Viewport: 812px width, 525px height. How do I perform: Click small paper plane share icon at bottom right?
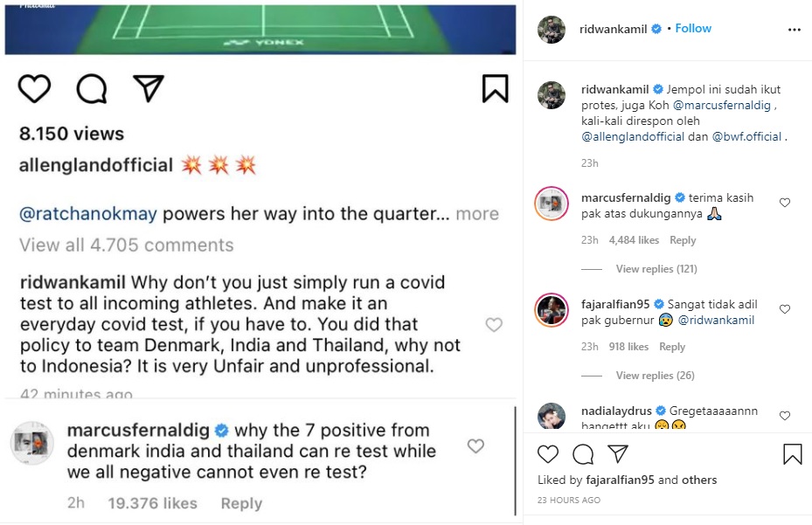[x=618, y=453]
